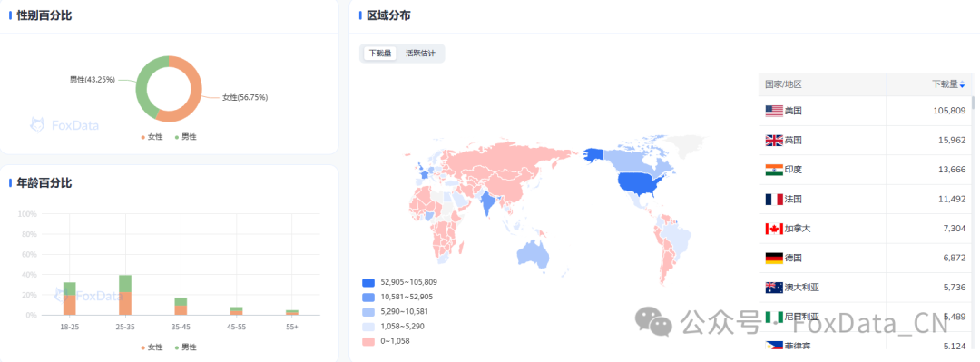The height and width of the screenshot is (362, 980).
Task: Toggle 女性 legend under the donut chart
Action: coord(152,136)
